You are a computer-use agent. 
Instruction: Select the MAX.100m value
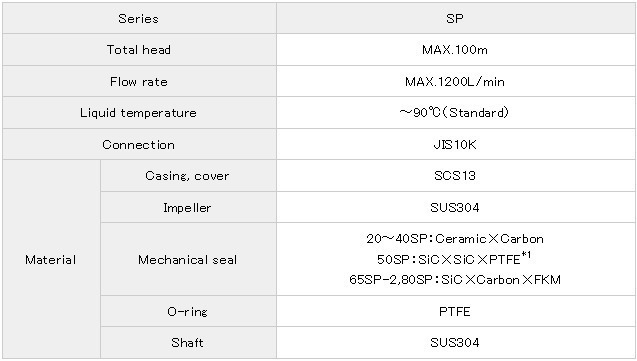point(455,50)
